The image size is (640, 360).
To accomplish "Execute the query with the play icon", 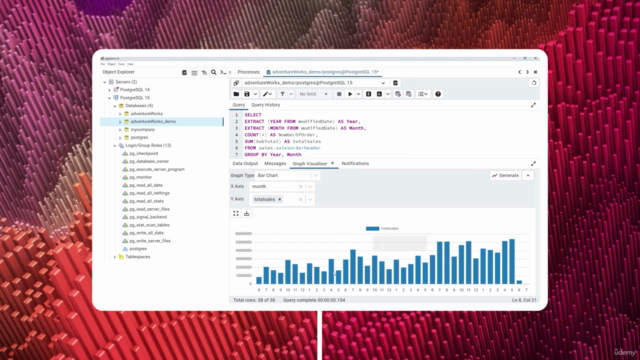I will coord(350,94).
